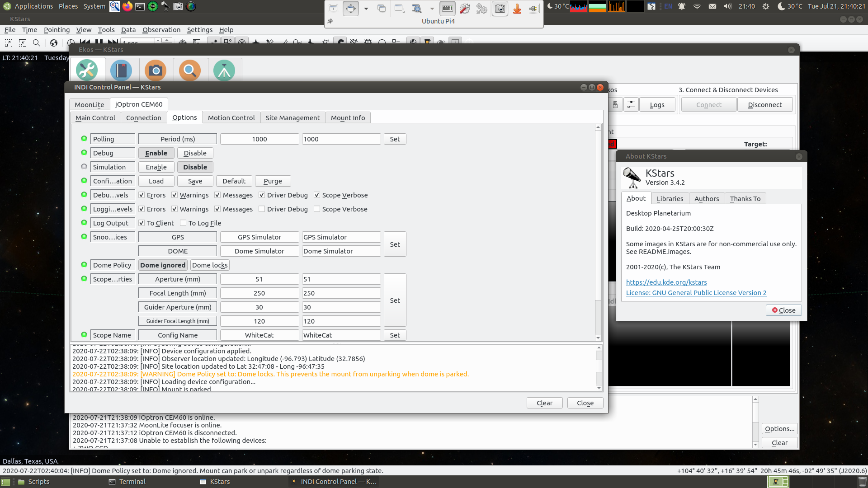Click the Find Object magnifier in KStars toolbar
This screenshot has width=868, height=488.
point(37,43)
